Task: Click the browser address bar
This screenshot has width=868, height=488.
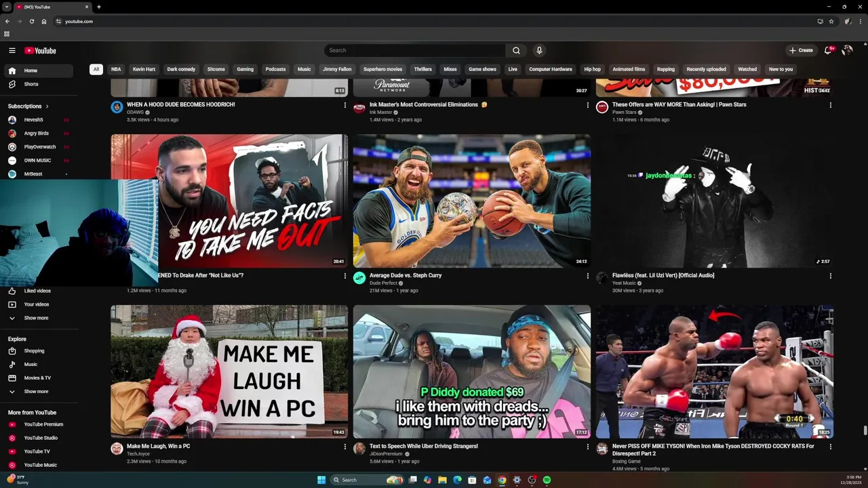Action: click(434, 21)
